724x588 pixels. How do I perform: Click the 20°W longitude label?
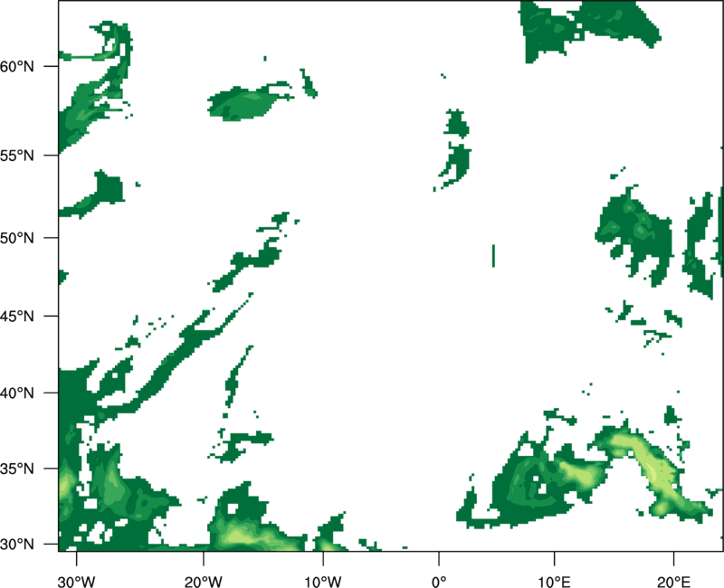203,582
